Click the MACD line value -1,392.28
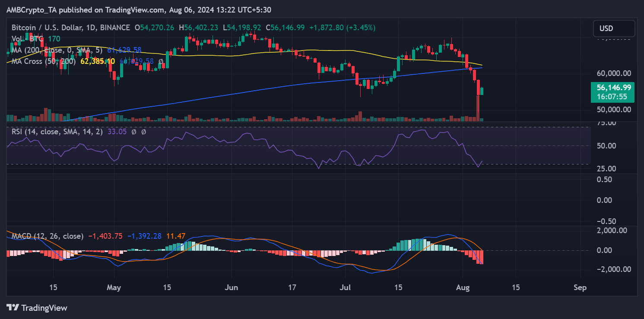The width and height of the screenshot is (644, 319). click(x=144, y=236)
